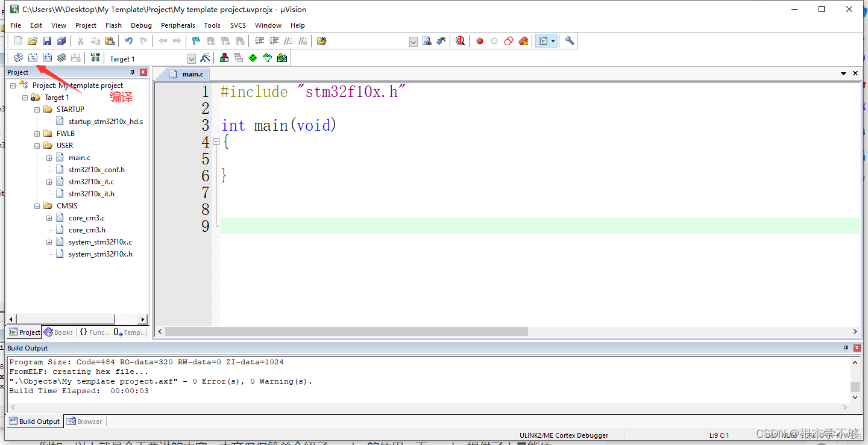The width and height of the screenshot is (868, 445).
Task: Open Options for Target via the wrench icon
Action: 206,57
